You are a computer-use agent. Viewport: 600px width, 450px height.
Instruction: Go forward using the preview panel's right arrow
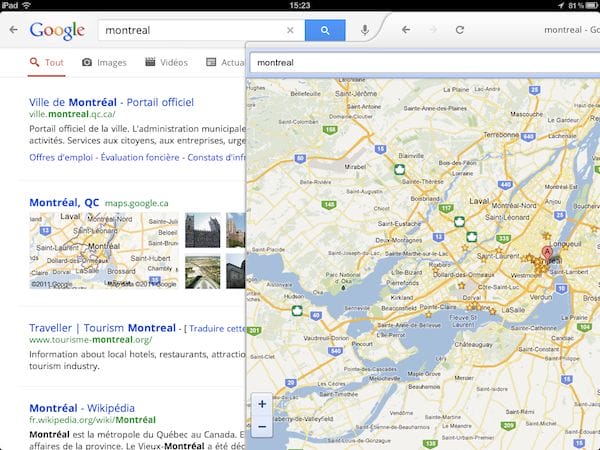click(x=433, y=29)
